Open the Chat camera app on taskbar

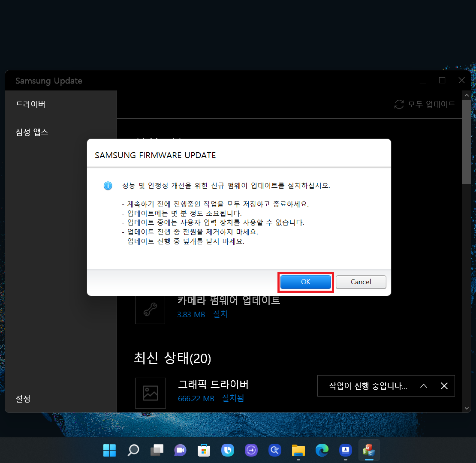pyautogui.click(x=180, y=450)
